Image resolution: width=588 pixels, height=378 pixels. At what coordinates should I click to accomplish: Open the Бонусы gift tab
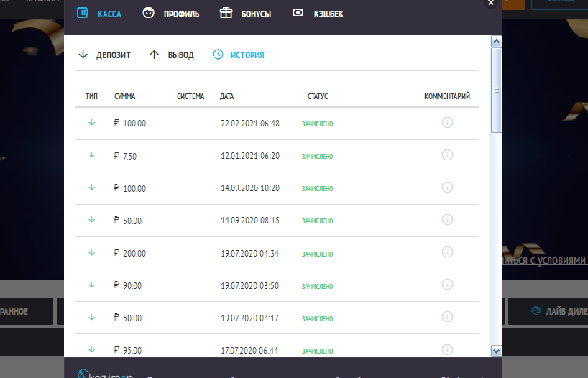coord(245,13)
